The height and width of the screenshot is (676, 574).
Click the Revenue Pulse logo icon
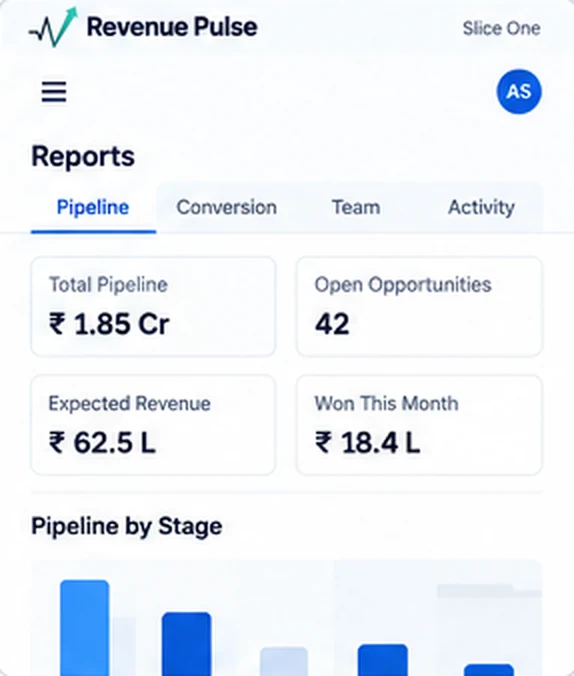coord(53,27)
